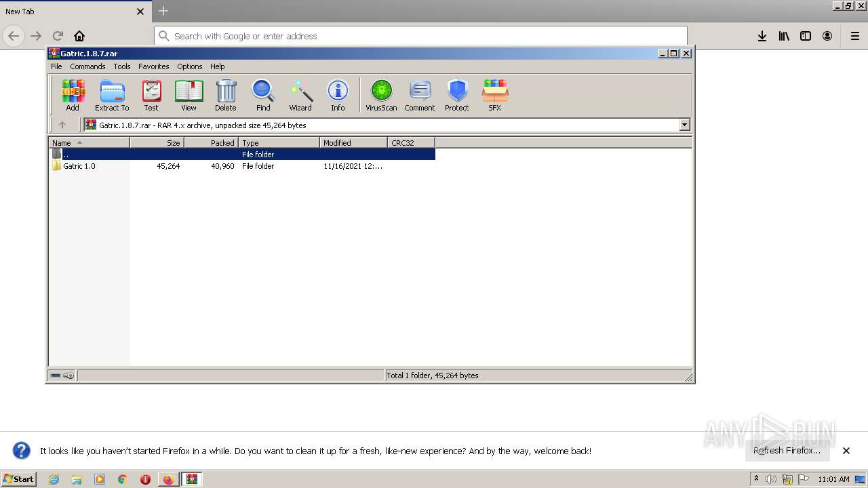Expand the archive path dropdown
Viewport: 868px width, 488px height.
pos(684,125)
